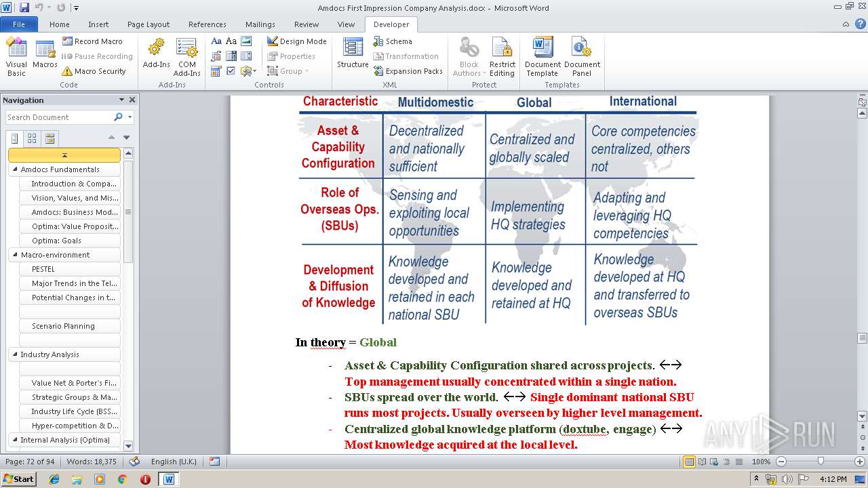Collapse Internal Analysis (Optima) heading
Screen dimensions: 868x488
click(15, 440)
